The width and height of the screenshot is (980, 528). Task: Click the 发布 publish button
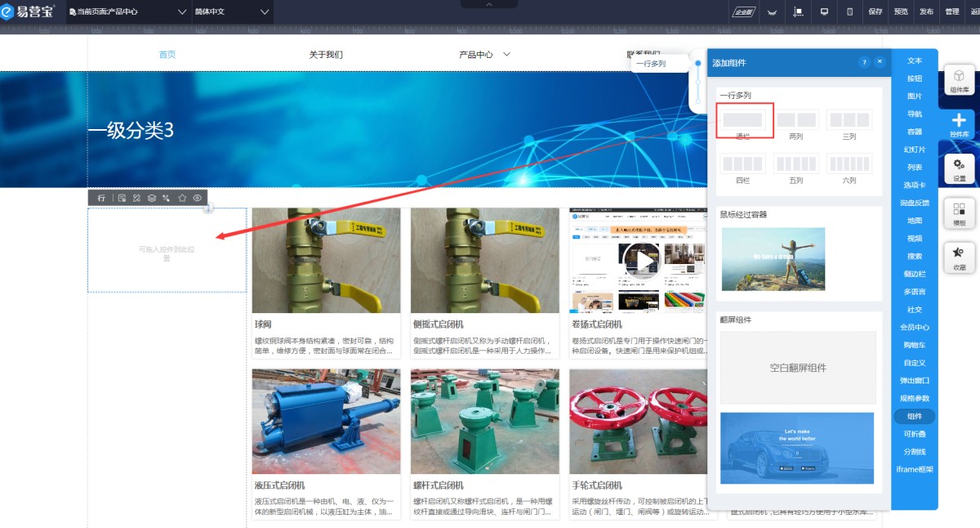(926, 11)
